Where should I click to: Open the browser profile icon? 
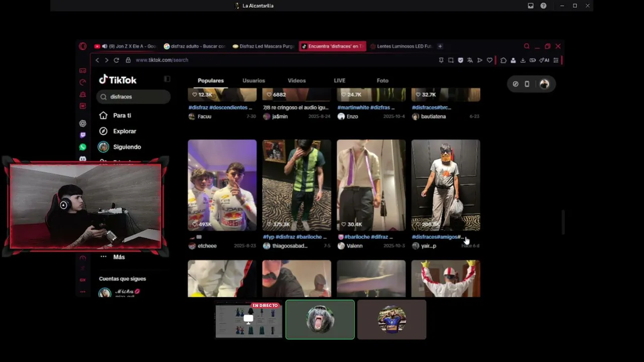click(513, 60)
